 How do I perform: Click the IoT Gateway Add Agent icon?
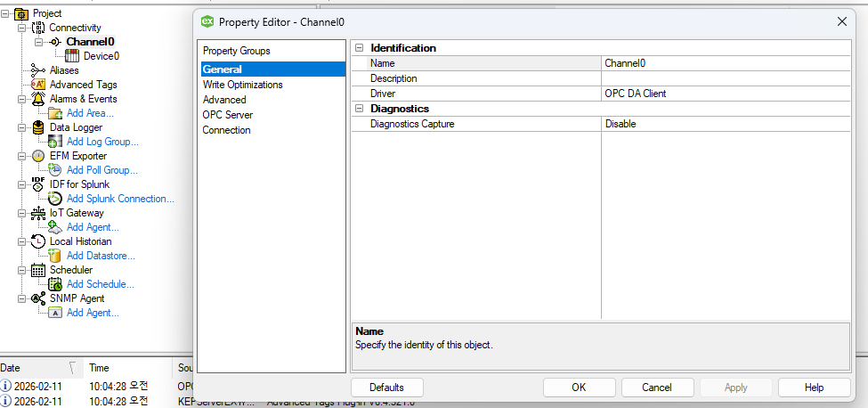coord(55,227)
